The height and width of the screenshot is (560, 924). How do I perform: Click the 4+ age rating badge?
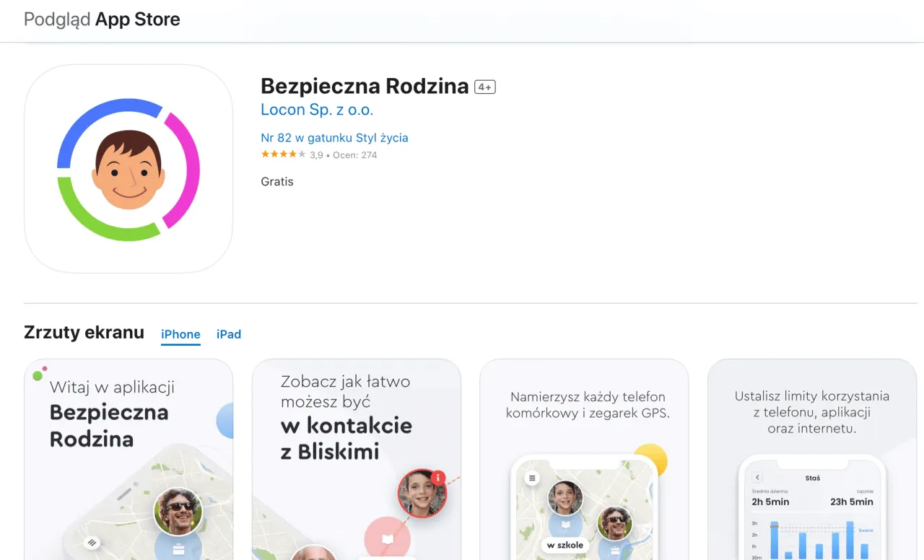(x=484, y=86)
